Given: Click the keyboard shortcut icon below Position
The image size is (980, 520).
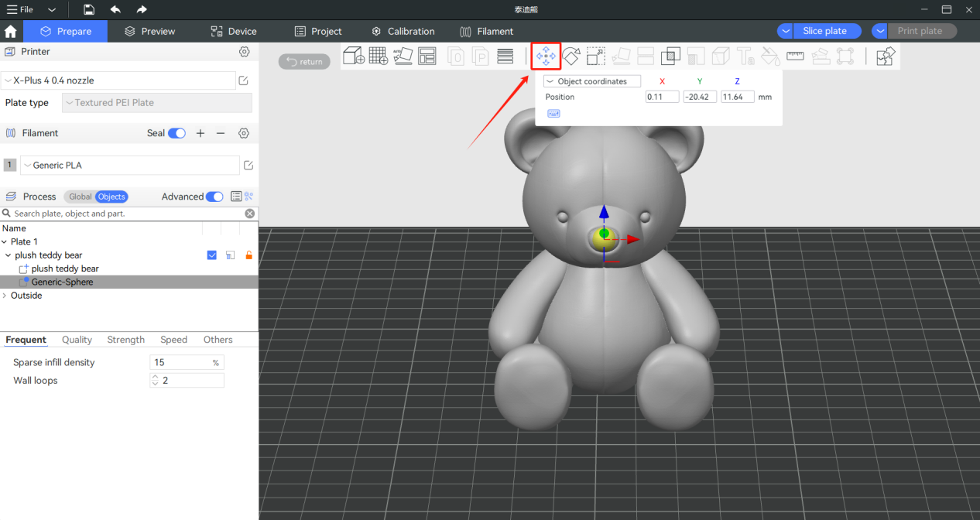Looking at the screenshot, I should pyautogui.click(x=553, y=113).
